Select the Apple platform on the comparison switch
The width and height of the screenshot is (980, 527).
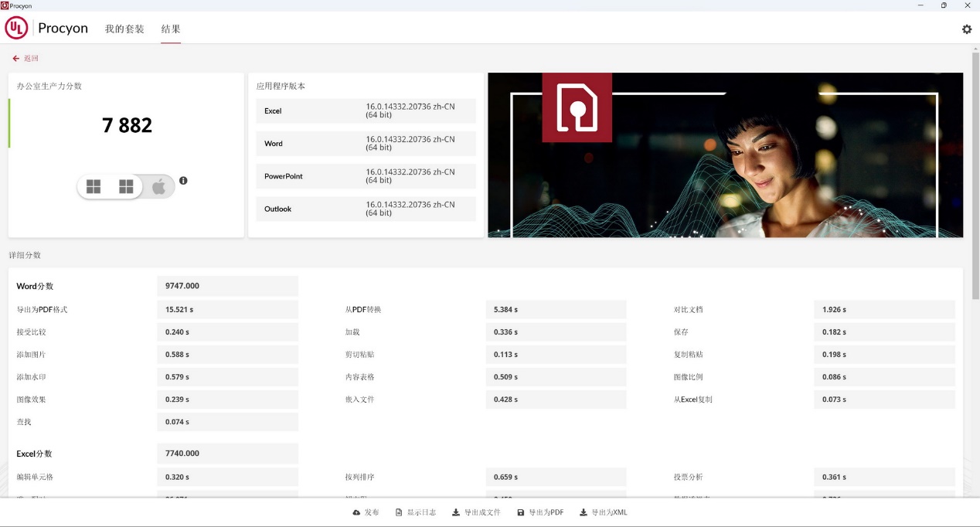[x=158, y=185]
